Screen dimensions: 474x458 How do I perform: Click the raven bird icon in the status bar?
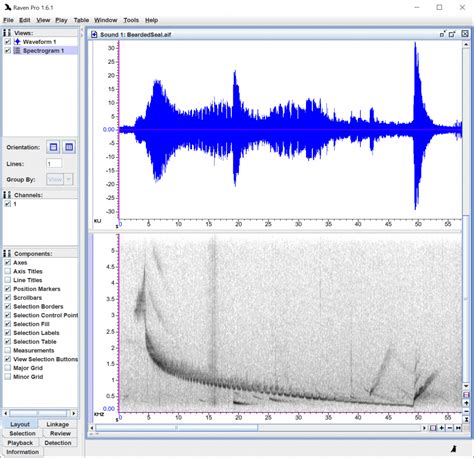tap(453, 449)
